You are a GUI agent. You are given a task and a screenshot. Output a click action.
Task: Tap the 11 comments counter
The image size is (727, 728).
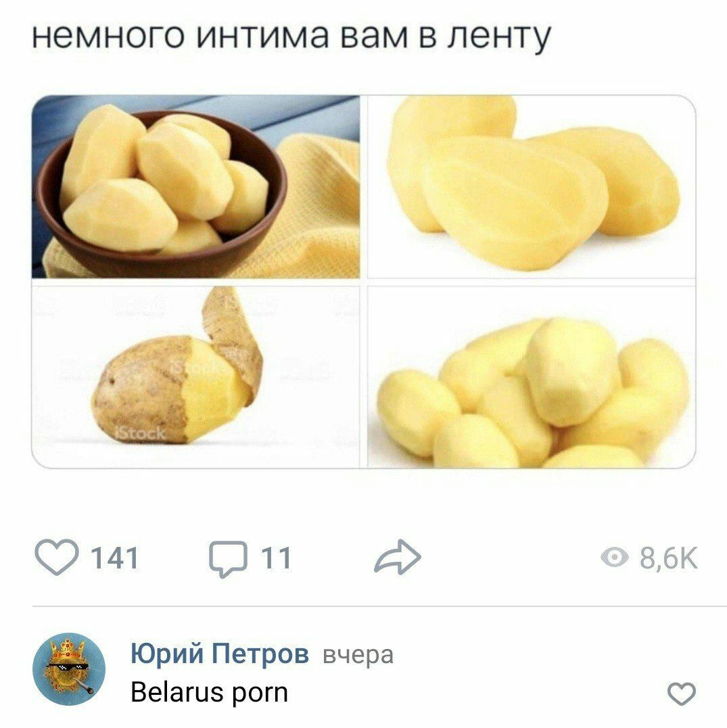(x=277, y=558)
